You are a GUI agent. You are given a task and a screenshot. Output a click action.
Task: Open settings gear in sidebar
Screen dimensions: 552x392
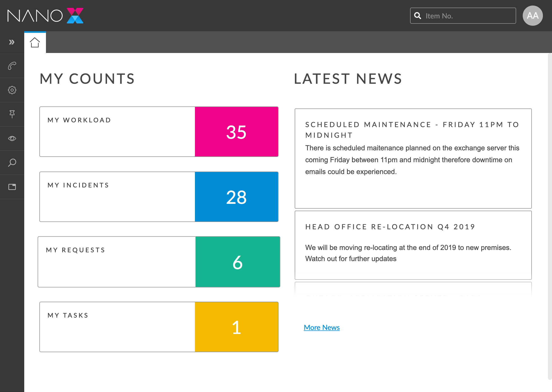coord(12,90)
